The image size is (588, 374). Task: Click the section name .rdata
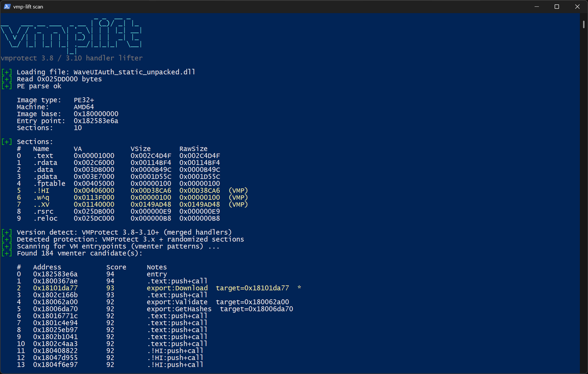[45, 163]
